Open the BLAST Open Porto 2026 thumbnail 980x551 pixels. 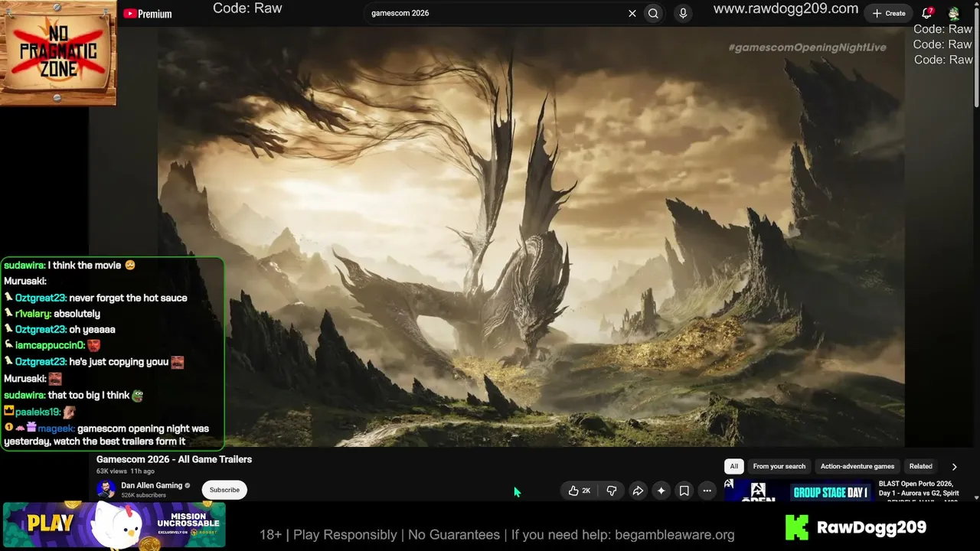coord(798,491)
